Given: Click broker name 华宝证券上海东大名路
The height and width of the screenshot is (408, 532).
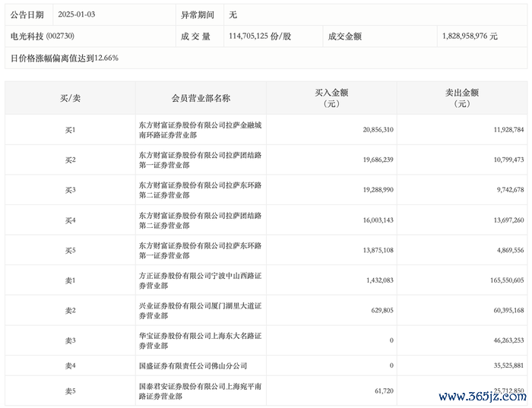Looking at the screenshot, I should [x=200, y=341].
